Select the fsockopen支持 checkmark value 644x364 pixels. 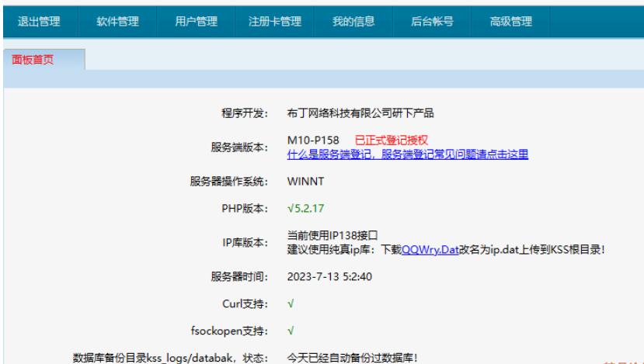click(x=291, y=331)
